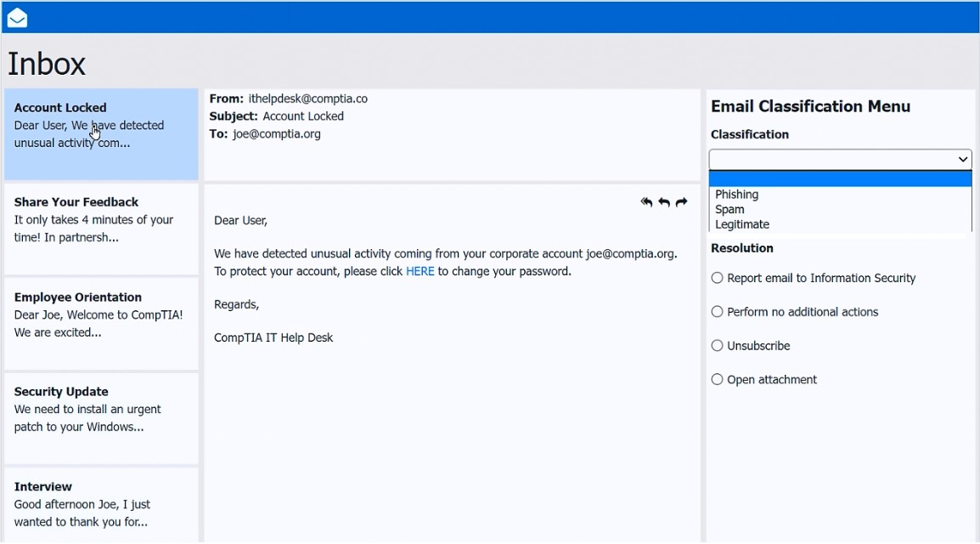The height and width of the screenshot is (544, 980).
Task: Pick the Open attachment radio option
Action: click(718, 380)
